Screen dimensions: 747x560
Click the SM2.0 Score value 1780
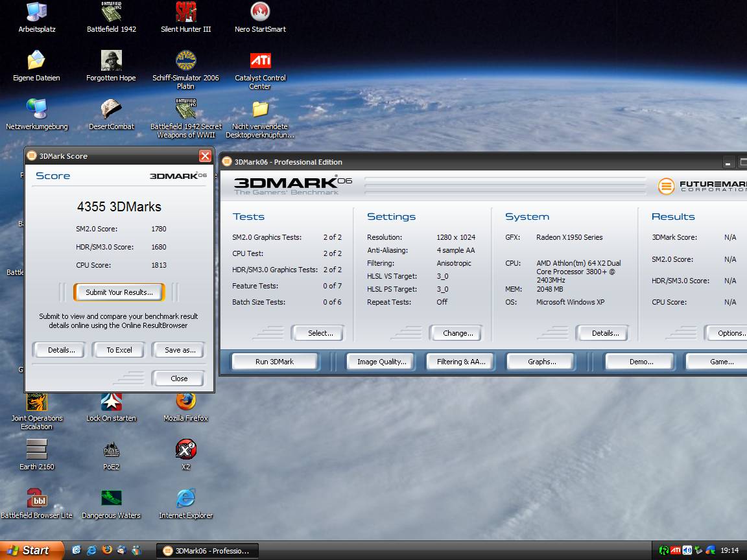[159, 229]
